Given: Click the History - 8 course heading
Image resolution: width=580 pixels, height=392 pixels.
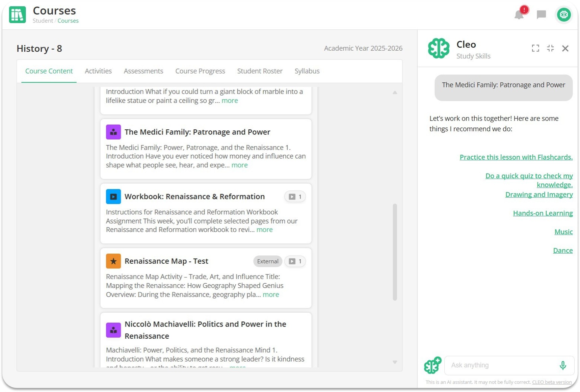Looking at the screenshot, I should click(x=39, y=49).
